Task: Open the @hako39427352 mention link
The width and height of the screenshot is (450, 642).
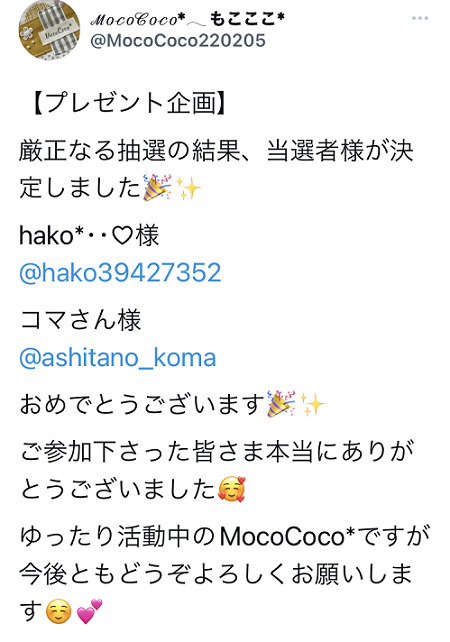Action: click(x=120, y=272)
